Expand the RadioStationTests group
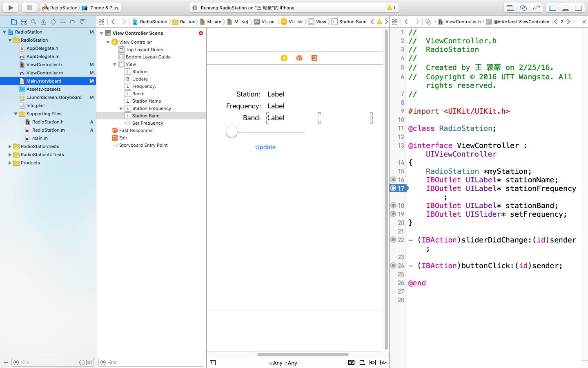Viewport: 588px width, 368px height. tap(10, 146)
